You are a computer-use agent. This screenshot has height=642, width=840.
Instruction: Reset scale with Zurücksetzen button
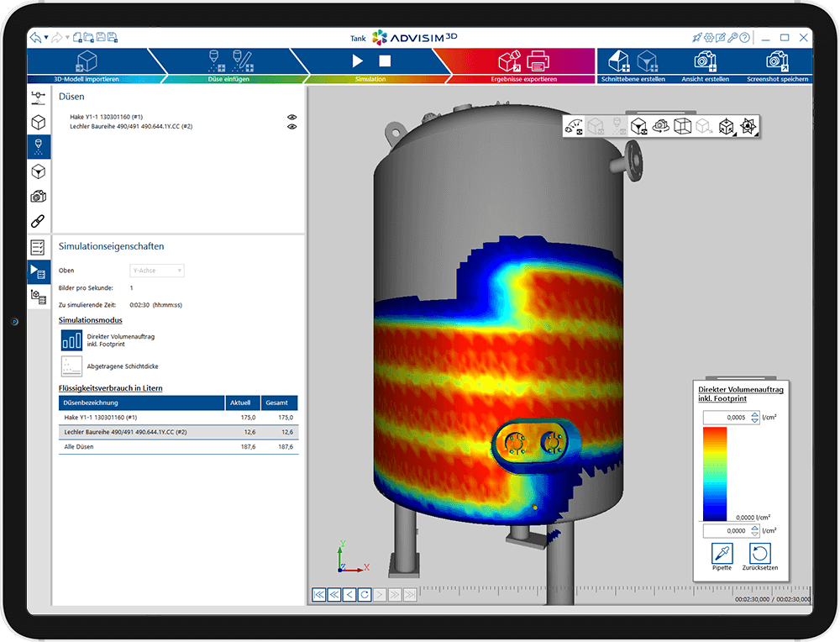[759, 554]
